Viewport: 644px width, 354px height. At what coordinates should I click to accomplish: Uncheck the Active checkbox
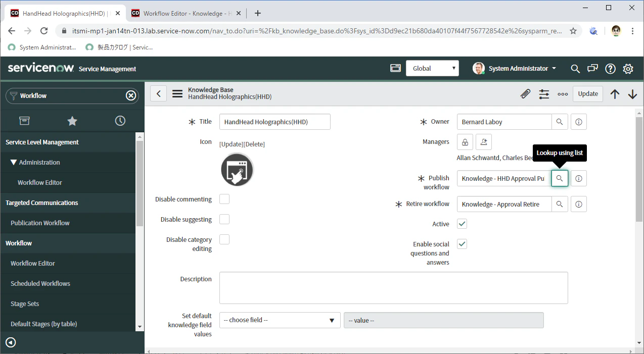coord(462,224)
